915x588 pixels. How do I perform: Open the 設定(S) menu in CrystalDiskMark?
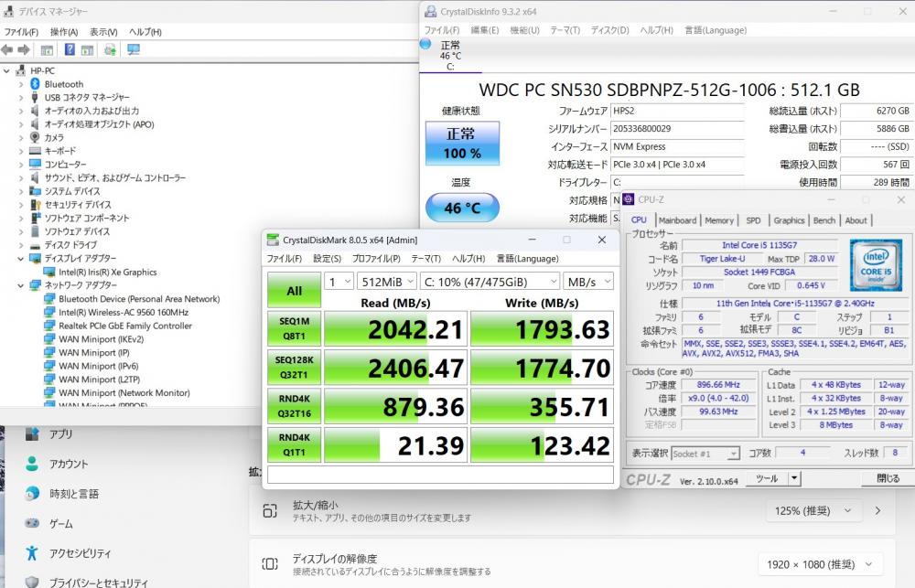(327, 259)
